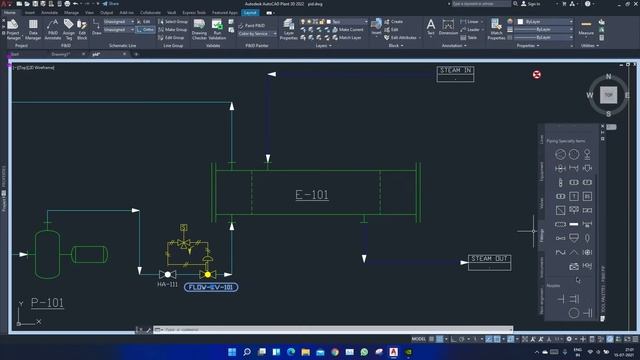The height and width of the screenshot is (360, 640).
Task: Toggle object snap in status bar
Action: (x=497, y=339)
